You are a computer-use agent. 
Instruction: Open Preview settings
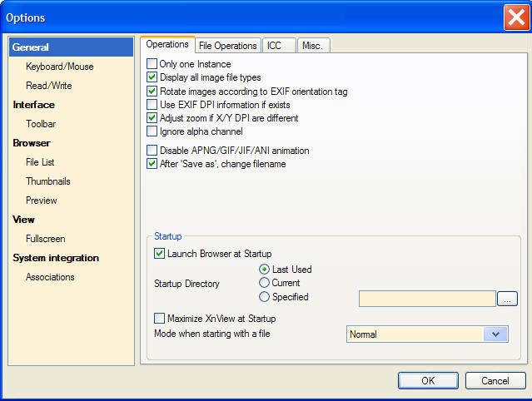tap(42, 200)
